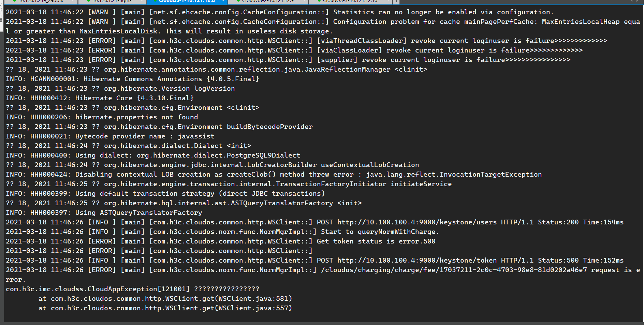Image resolution: width=644 pixels, height=325 pixels.
Task: Close the 10.126.1.21-nginx tab
Action: coord(141,1)
